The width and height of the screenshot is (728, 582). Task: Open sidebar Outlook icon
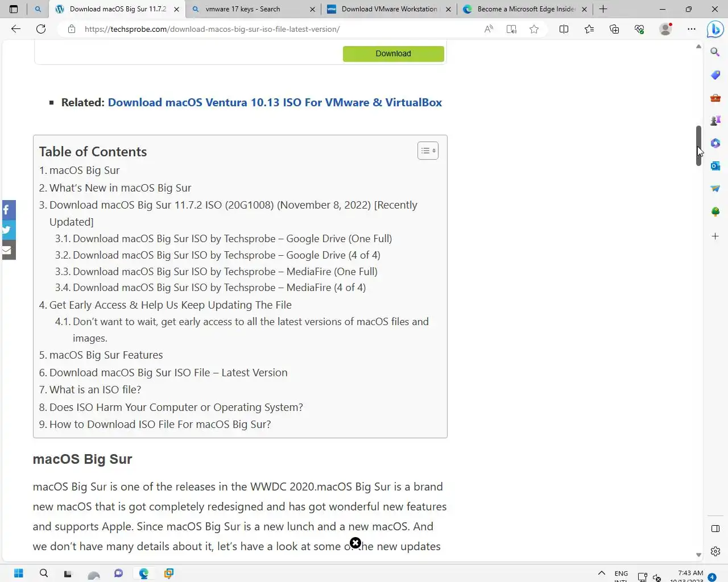tap(715, 166)
